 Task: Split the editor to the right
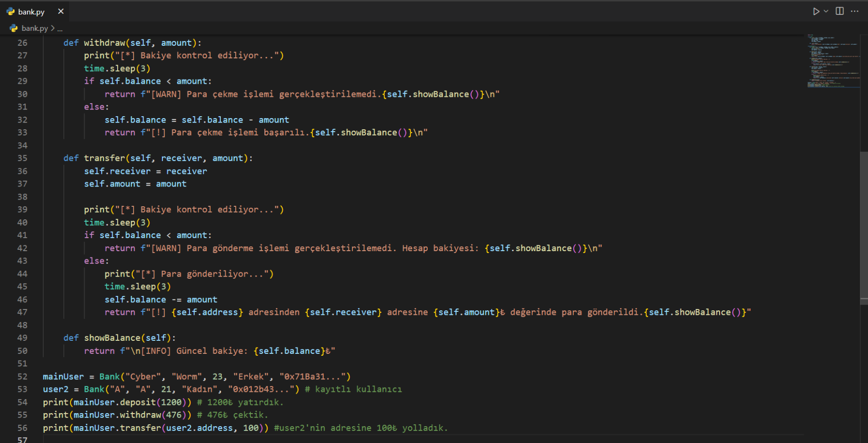840,11
